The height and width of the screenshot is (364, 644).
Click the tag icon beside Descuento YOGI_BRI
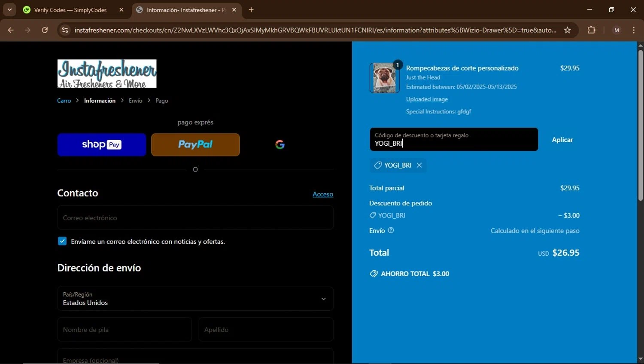pyautogui.click(x=373, y=215)
